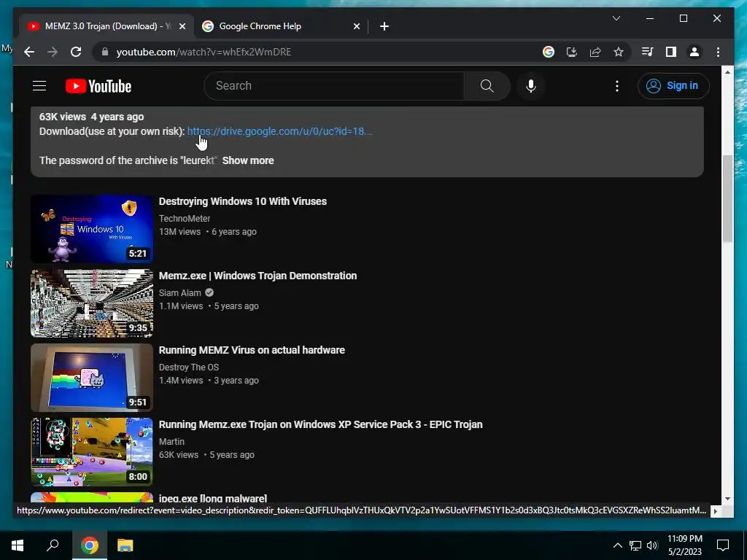Image resolution: width=747 pixels, height=560 pixels.
Task: Visit Siam Alam channel
Action: (179, 293)
